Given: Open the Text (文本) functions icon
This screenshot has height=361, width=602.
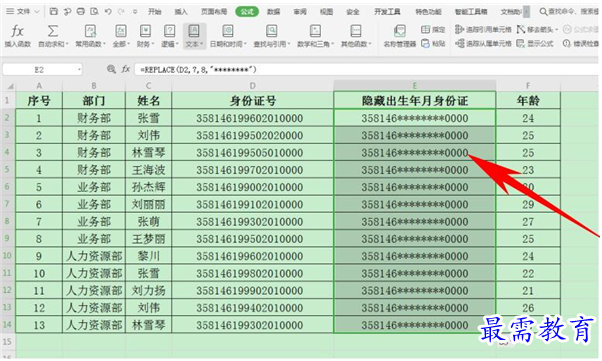Looking at the screenshot, I should click(x=194, y=31).
